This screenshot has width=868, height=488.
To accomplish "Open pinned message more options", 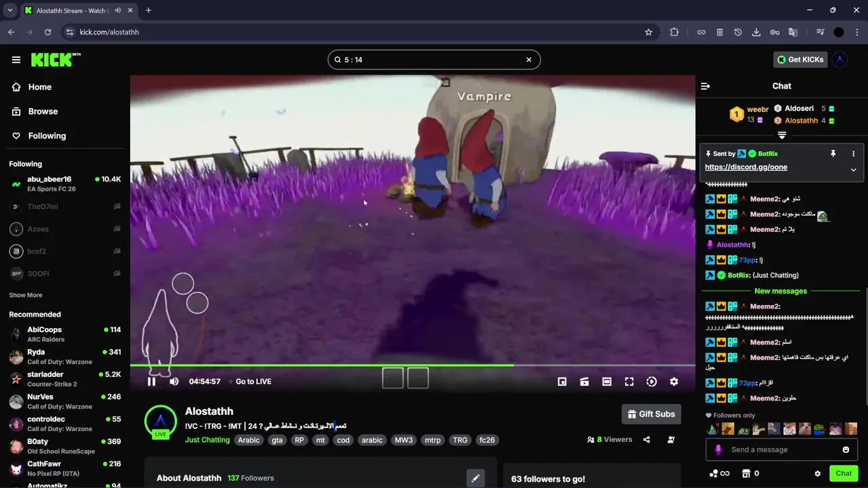I will pos(853,154).
